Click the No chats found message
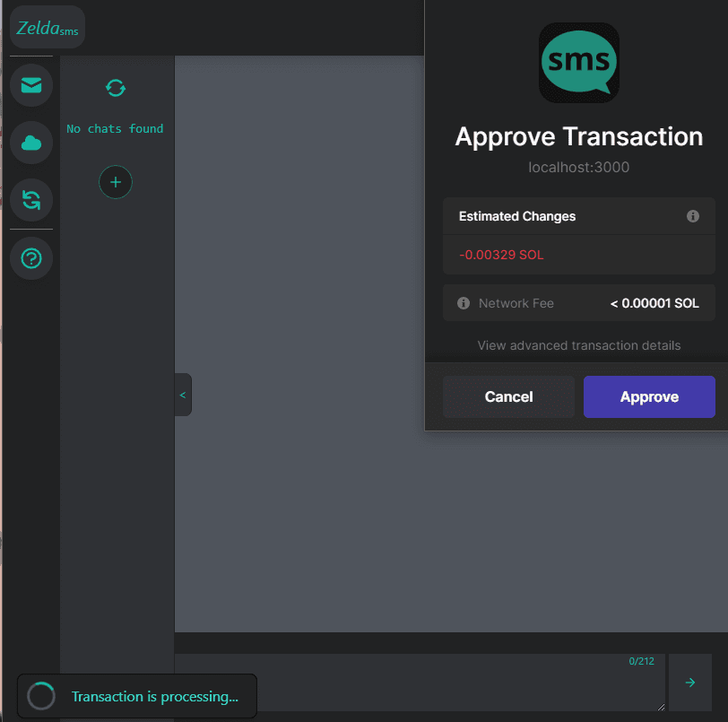728x722 pixels. tap(115, 129)
